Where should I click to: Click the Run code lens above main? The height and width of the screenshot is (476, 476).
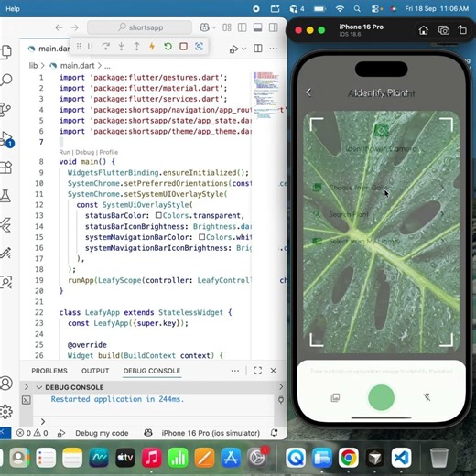coord(64,152)
